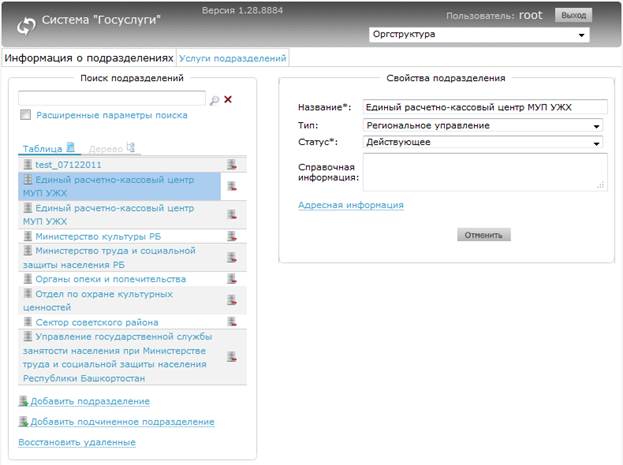Click icon beside Добавить подразделение link

click(x=23, y=401)
